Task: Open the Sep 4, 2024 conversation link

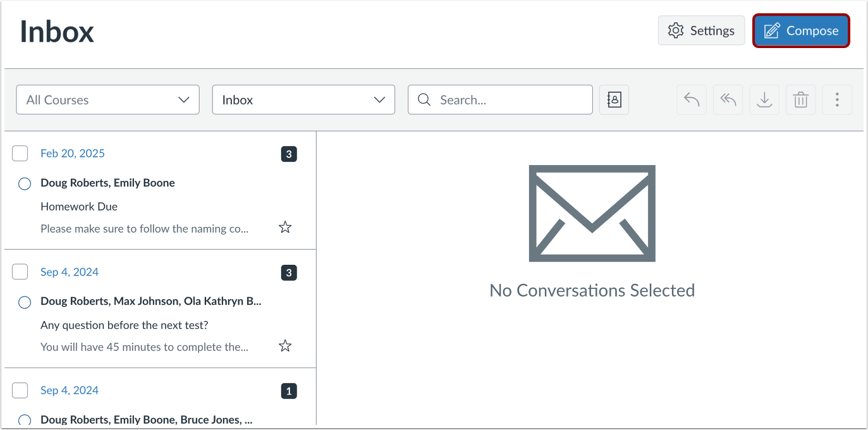Action: coord(69,271)
